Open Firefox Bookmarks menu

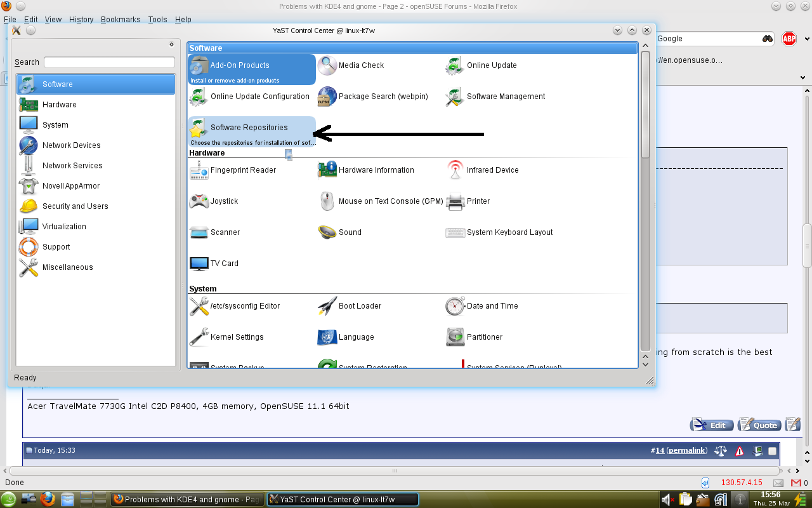click(x=121, y=20)
